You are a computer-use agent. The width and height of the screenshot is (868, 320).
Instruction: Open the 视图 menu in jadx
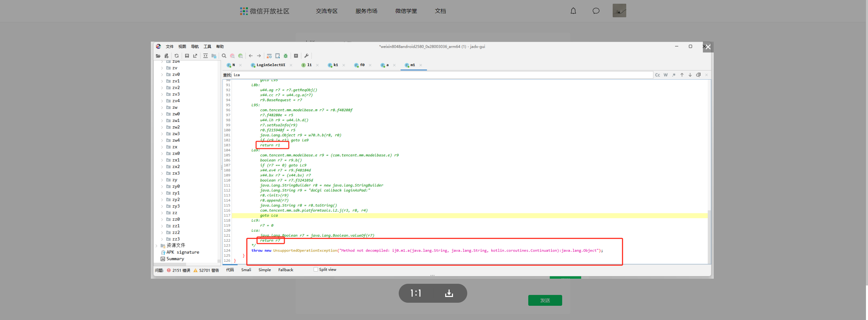182,46
